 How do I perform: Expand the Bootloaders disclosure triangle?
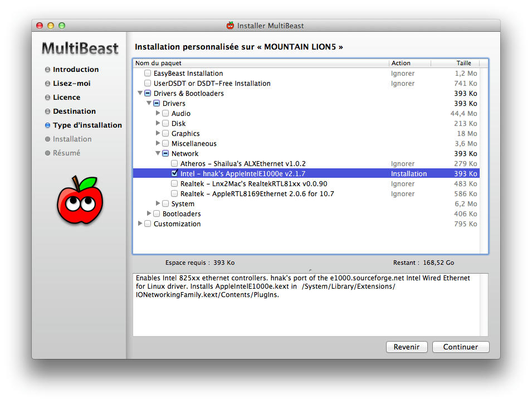click(x=149, y=213)
